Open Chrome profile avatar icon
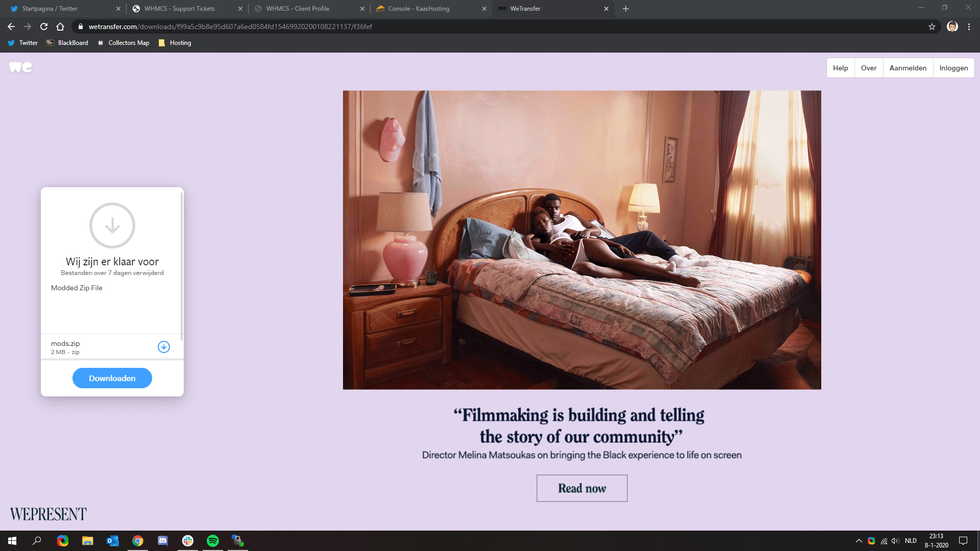980x551 pixels. (x=952, y=27)
